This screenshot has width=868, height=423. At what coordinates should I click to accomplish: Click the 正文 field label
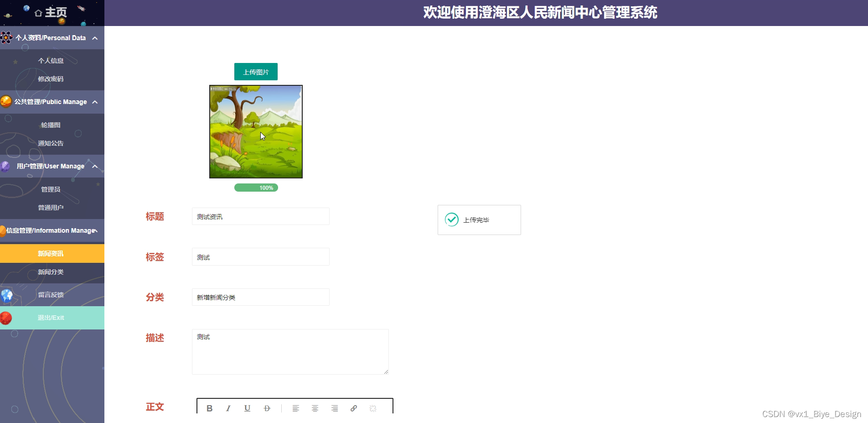[x=155, y=407]
